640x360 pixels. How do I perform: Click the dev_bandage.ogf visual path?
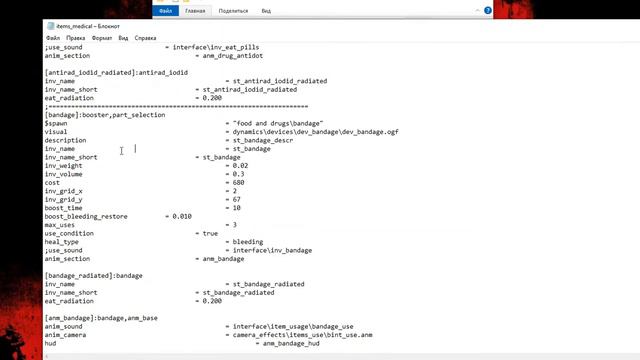(316, 132)
